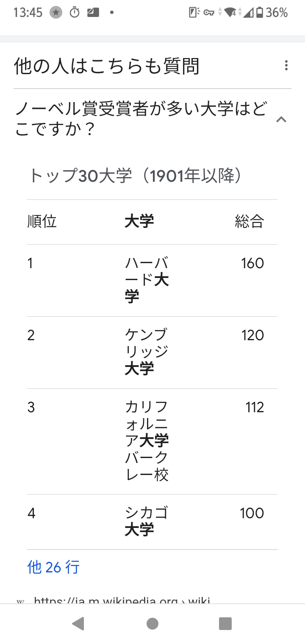Tap the battery icon in status bar
Image resolution: width=305 pixels, height=644 pixels.
260,13
